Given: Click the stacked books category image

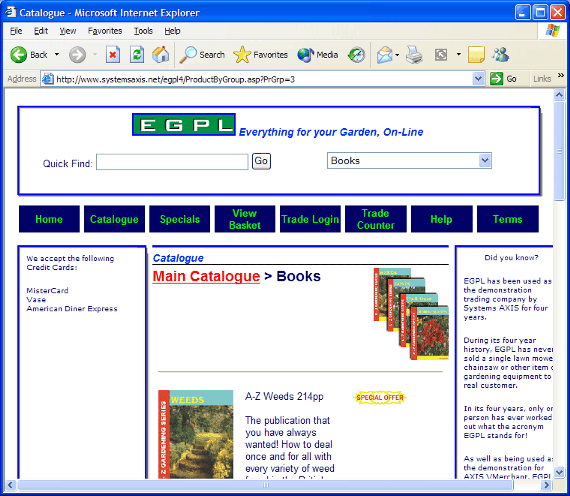Looking at the screenshot, I should click(x=411, y=314).
